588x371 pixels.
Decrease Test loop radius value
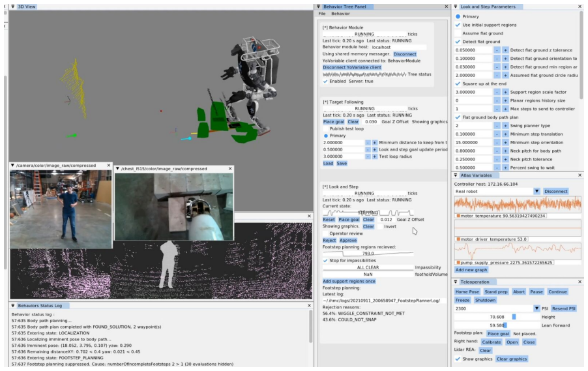click(368, 156)
